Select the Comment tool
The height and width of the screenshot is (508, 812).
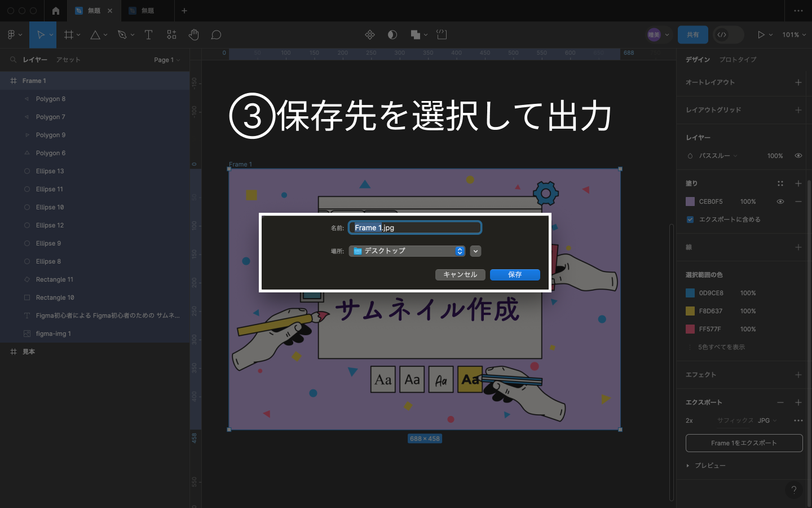pyautogui.click(x=216, y=35)
